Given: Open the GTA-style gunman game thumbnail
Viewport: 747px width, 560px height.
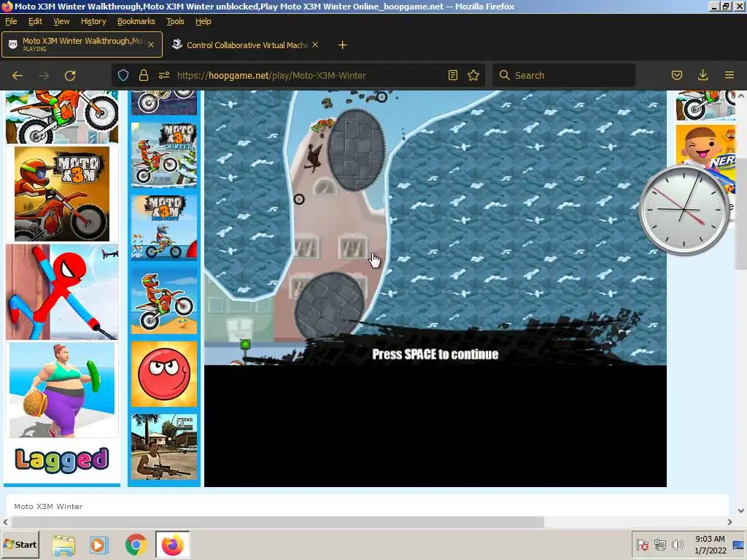Looking at the screenshot, I should [164, 447].
